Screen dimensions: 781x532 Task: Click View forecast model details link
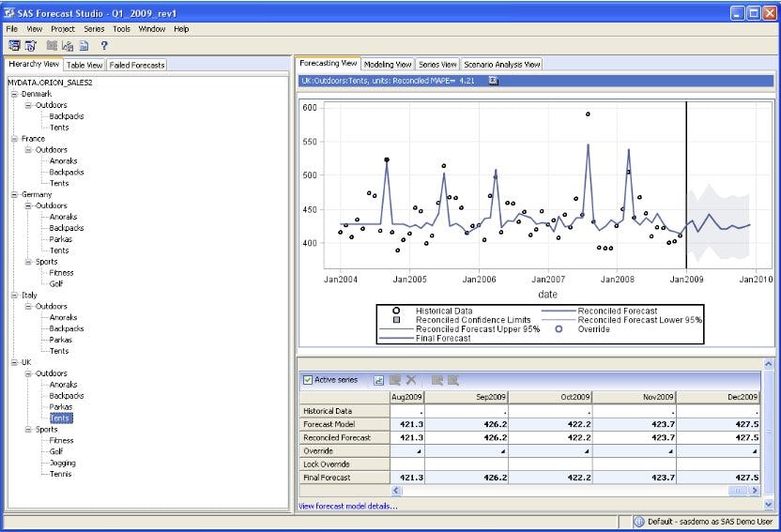point(347,506)
